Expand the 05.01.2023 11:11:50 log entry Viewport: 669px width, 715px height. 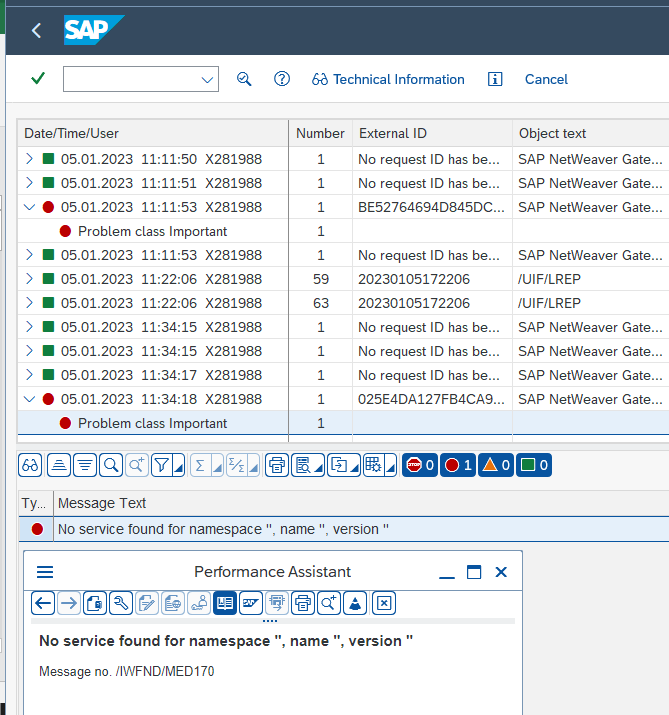30,159
